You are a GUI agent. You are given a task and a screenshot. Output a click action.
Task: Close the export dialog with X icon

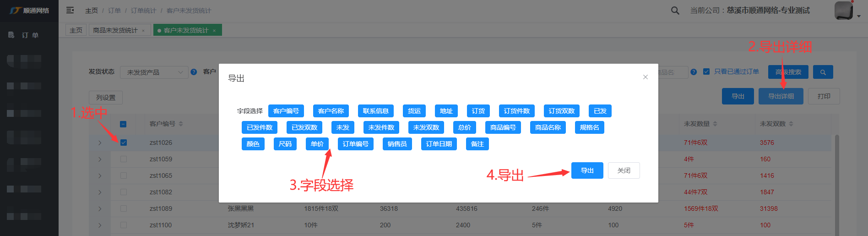(645, 77)
